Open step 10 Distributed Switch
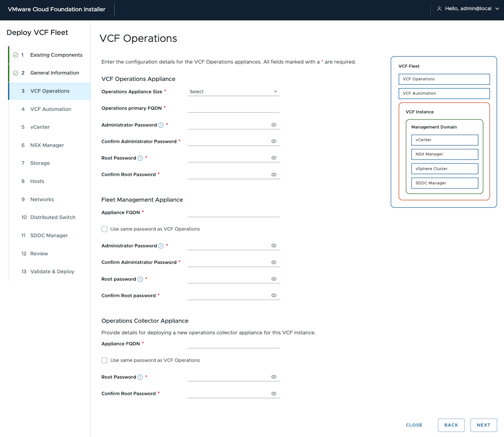 tap(49, 218)
